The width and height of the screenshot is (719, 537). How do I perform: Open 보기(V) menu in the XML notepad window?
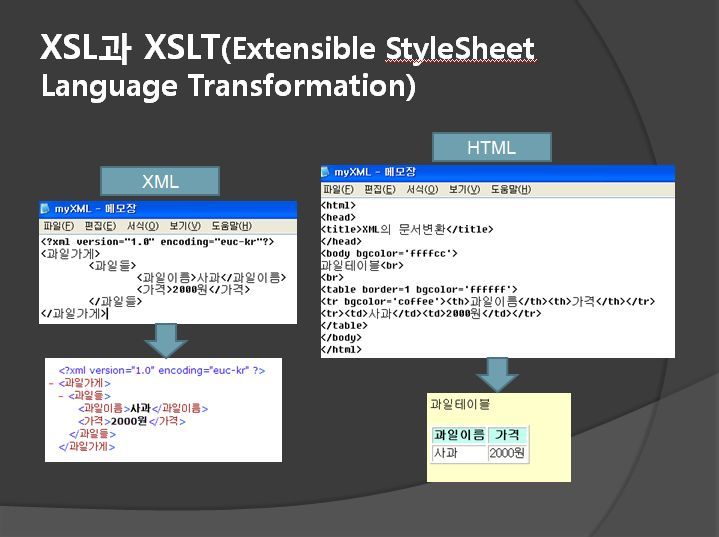185,226
